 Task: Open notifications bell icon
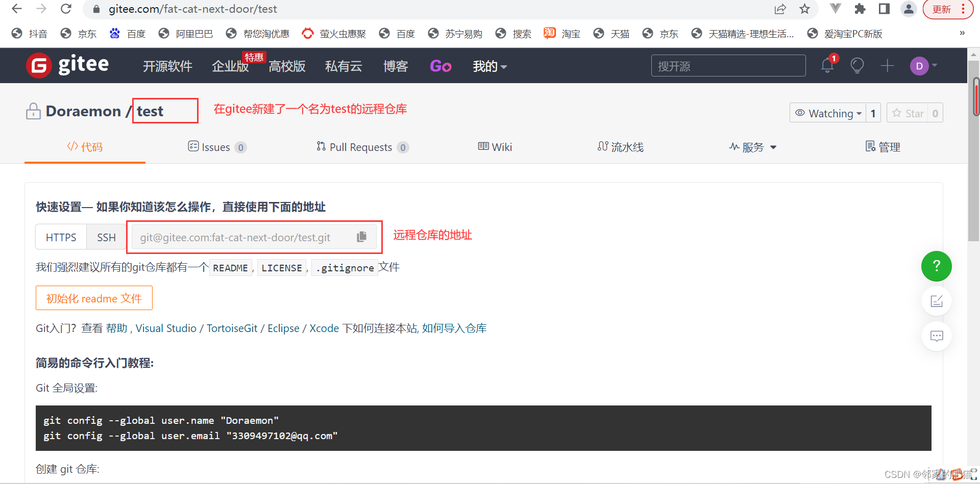827,66
